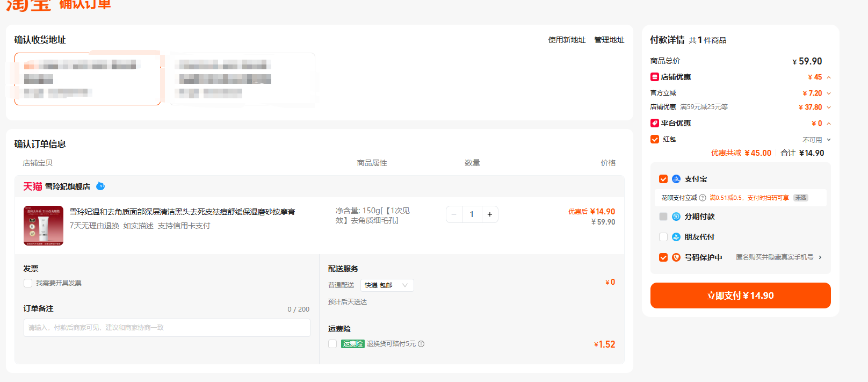The height and width of the screenshot is (382, 868).
Task: Open shop chat icon beside 雪玲妃旗舰店
Action: tap(100, 186)
